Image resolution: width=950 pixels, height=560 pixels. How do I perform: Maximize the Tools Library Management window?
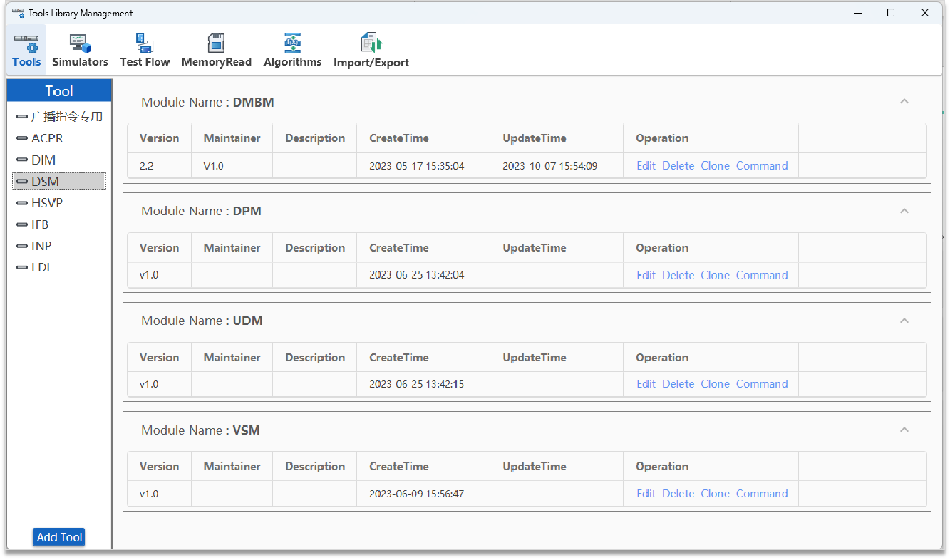[891, 13]
